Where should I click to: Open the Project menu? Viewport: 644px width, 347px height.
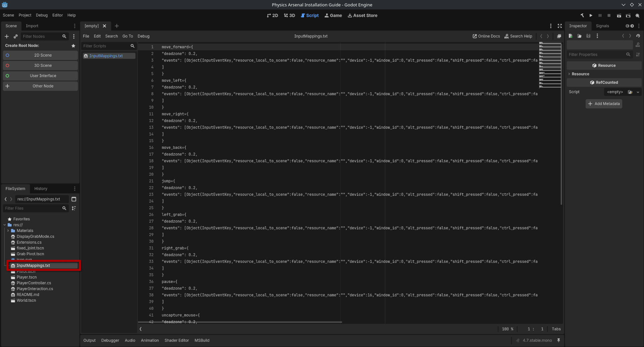pyautogui.click(x=25, y=15)
